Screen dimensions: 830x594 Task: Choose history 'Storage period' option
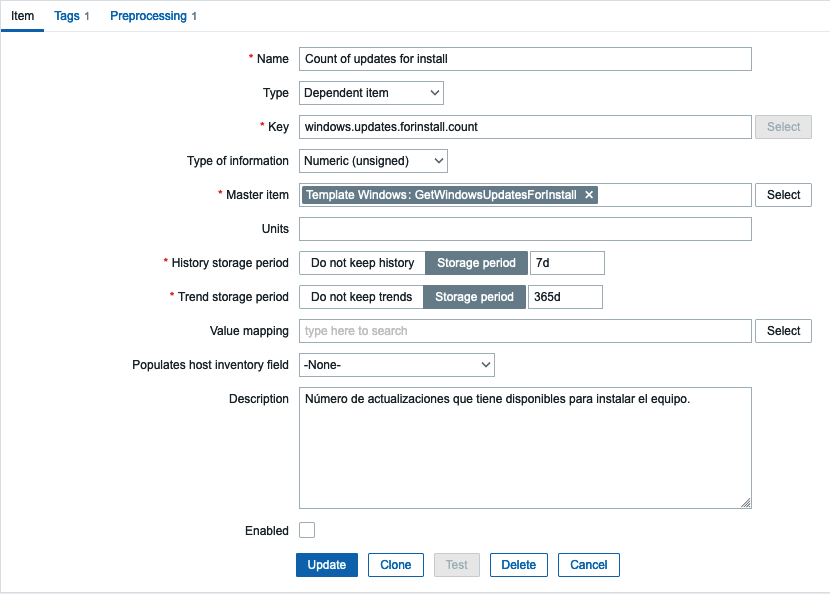476,263
